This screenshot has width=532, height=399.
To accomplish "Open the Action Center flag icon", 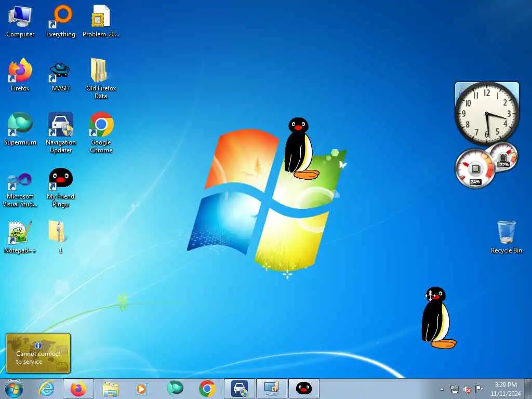I will tap(479, 389).
